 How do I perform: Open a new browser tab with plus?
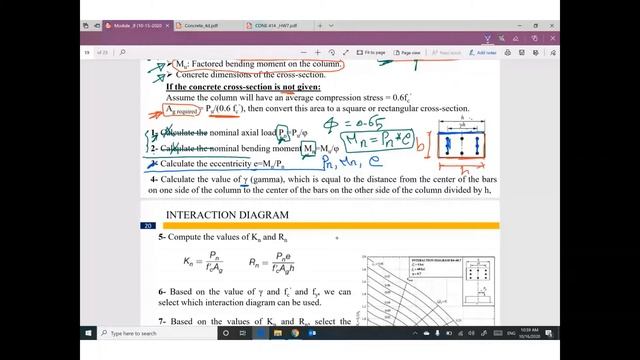(320, 25)
